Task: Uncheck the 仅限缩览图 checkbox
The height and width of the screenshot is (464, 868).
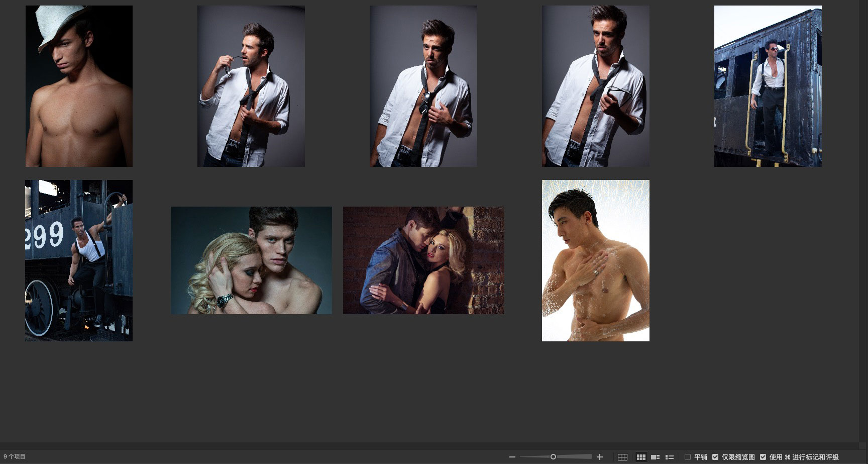Action: (715, 457)
